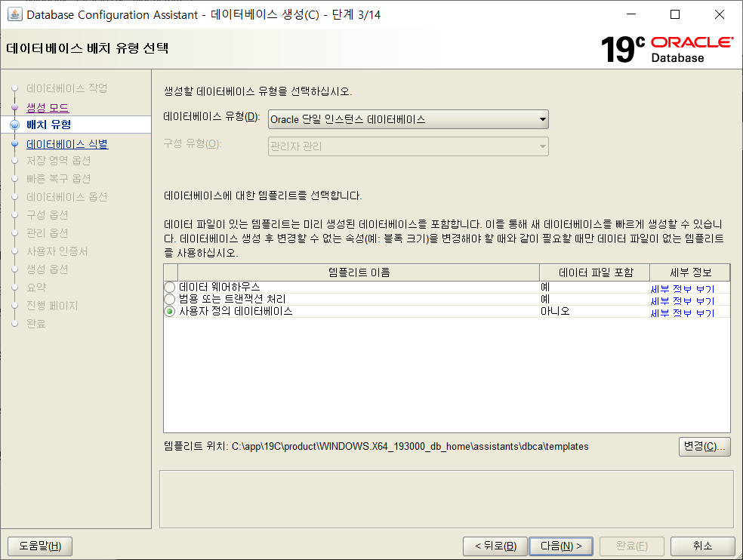Click the 사용자 정의 데이터베이스 template name
The image size is (743, 560).
[x=236, y=311]
